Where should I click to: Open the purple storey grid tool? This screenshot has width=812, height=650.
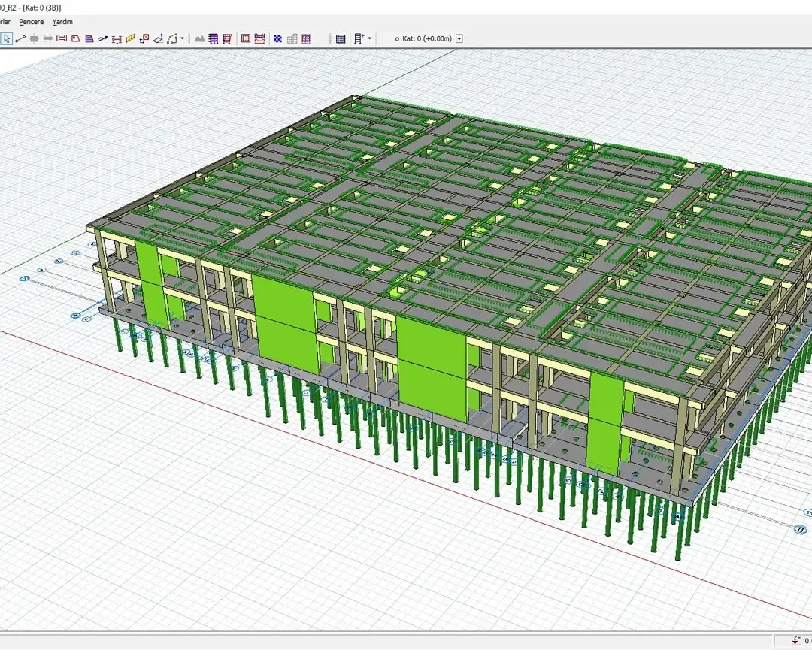pos(213,39)
